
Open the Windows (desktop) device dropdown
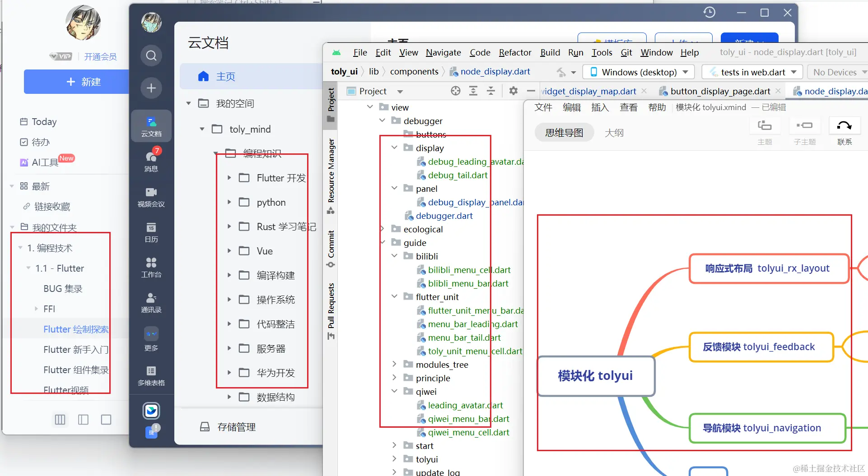pos(639,72)
